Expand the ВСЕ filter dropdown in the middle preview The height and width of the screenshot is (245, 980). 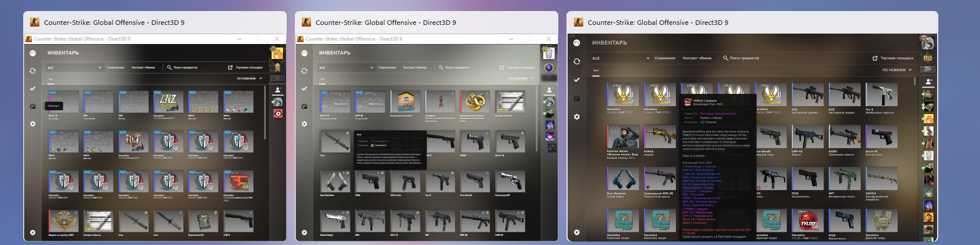tap(346, 68)
